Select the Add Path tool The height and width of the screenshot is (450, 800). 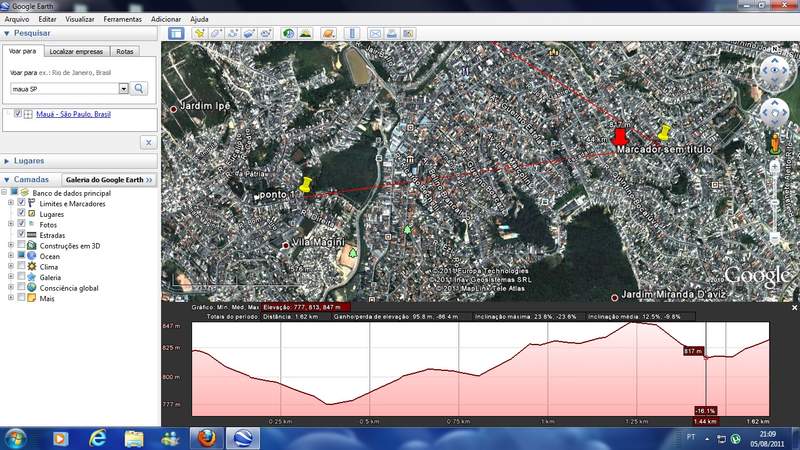[x=233, y=34]
